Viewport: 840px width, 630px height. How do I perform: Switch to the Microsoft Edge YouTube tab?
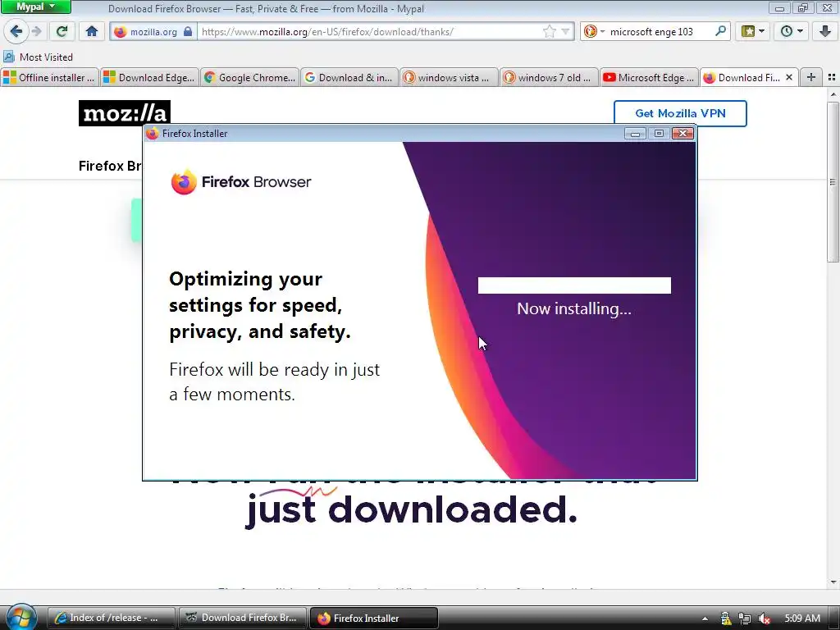(650, 78)
